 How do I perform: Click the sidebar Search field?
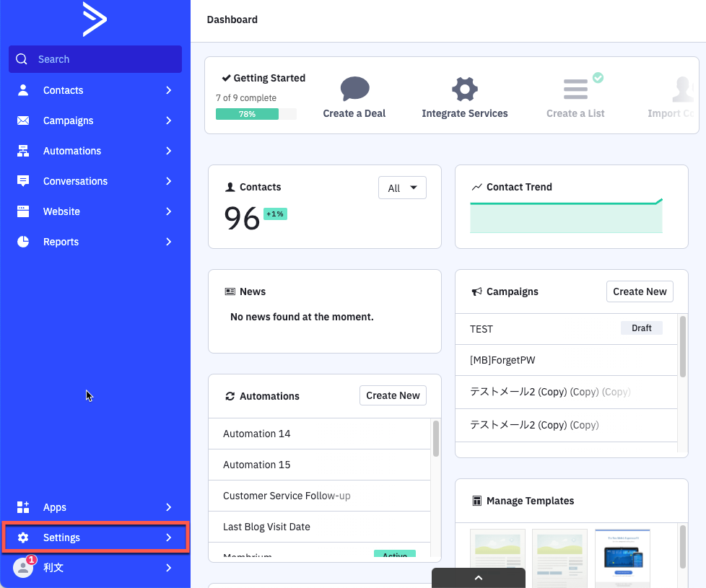pyautogui.click(x=95, y=59)
